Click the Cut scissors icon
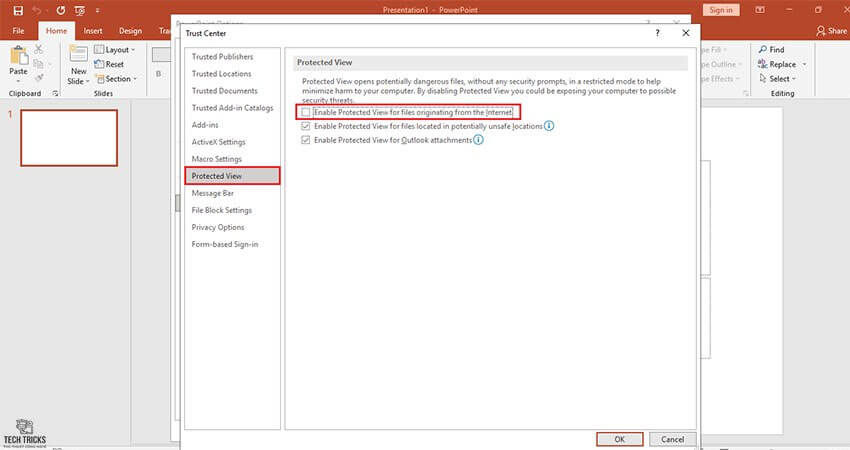This screenshot has height=450, width=850. point(38,49)
